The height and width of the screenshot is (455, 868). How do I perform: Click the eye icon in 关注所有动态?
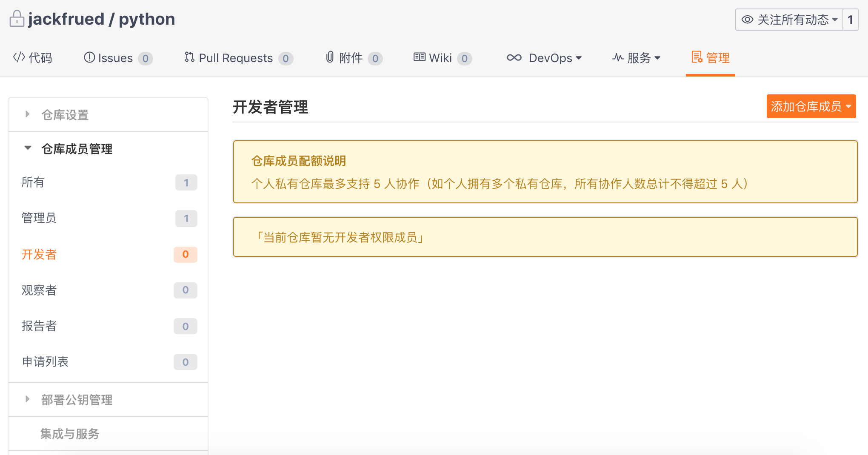[747, 19]
